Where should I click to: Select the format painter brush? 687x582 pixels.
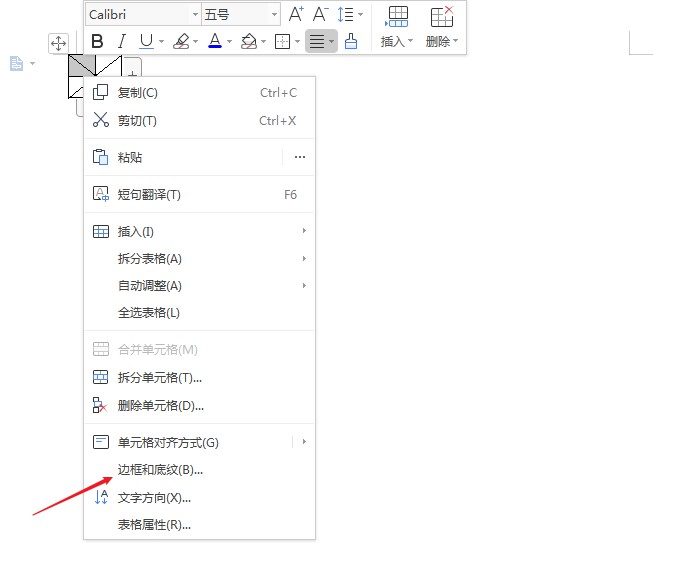pyautogui.click(x=351, y=42)
